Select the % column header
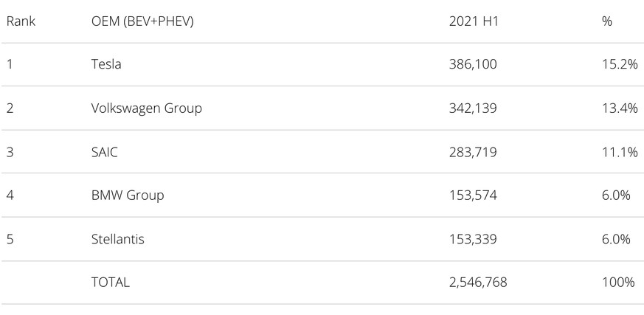Viewport: 644px width, 315px height. tap(607, 21)
